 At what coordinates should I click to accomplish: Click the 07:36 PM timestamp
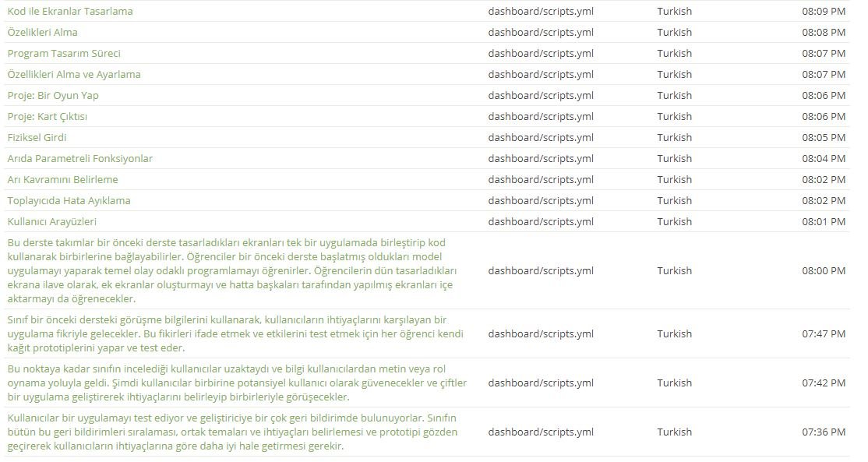pos(824,432)
